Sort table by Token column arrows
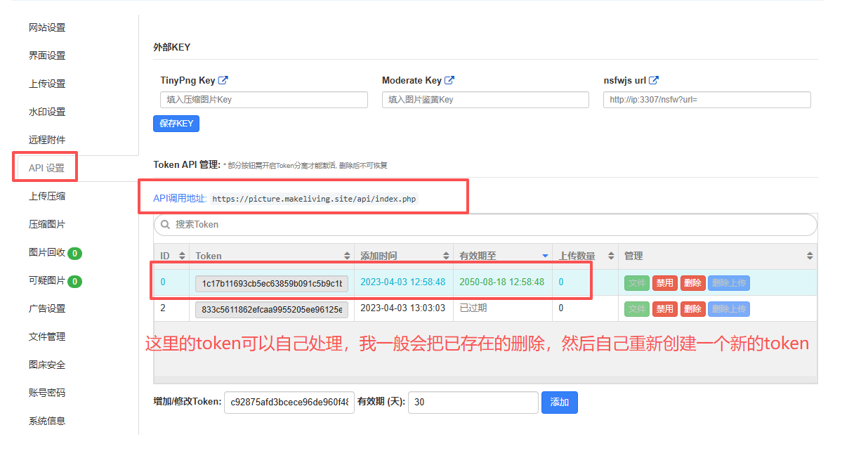 (347, 256)
